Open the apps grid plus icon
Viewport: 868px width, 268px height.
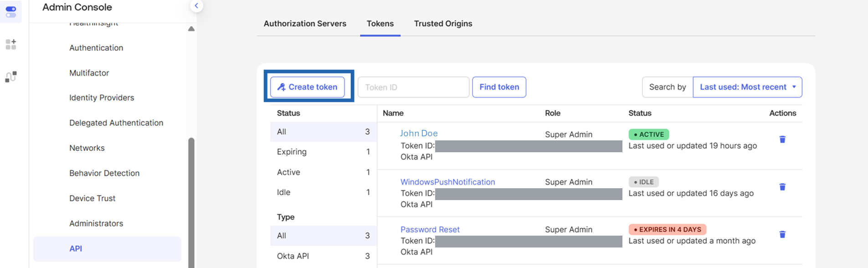pyautogui.click(x=11, y=44)
